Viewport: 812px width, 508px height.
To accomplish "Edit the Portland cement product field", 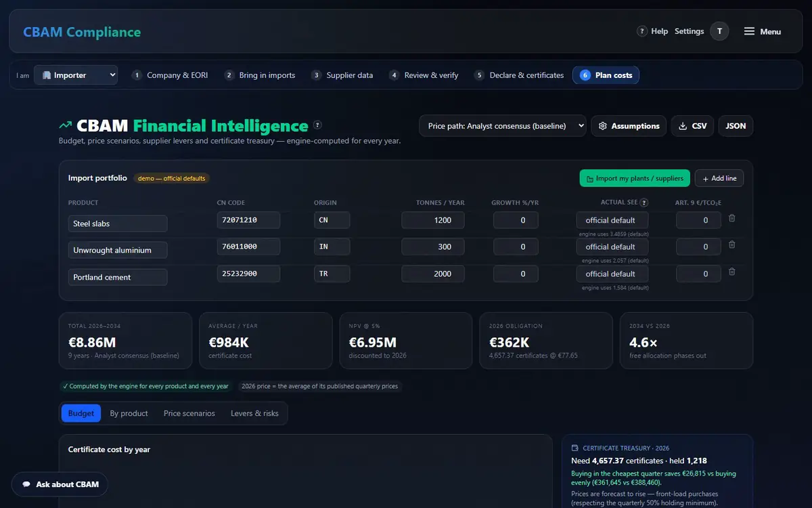I will click(118, 277).
